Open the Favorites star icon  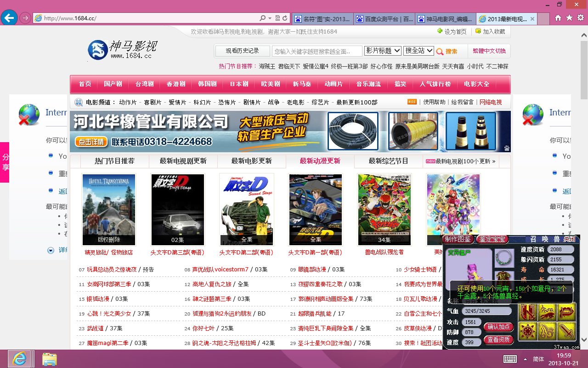coord(569,18)
